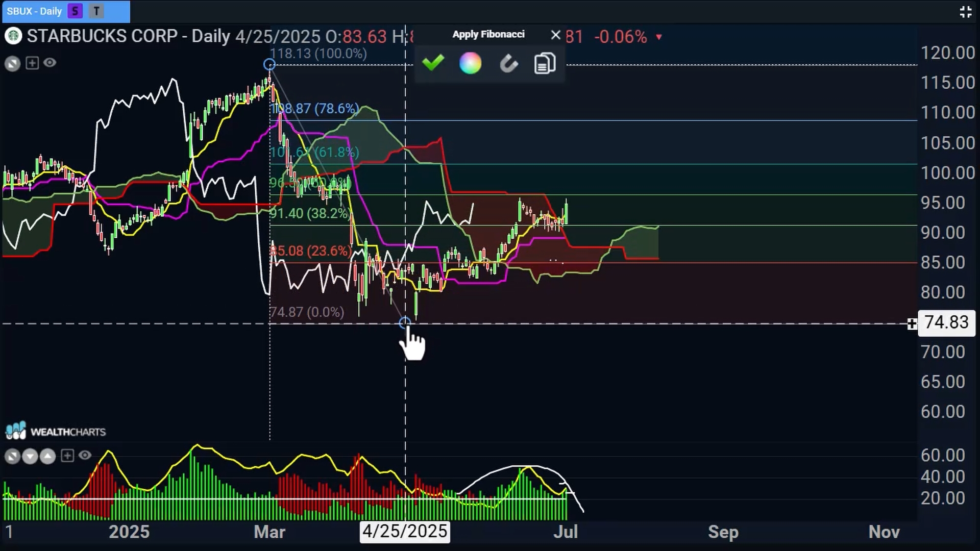Expand main chart pane with resize icon

pyautogui.click(x=13, y=63)
